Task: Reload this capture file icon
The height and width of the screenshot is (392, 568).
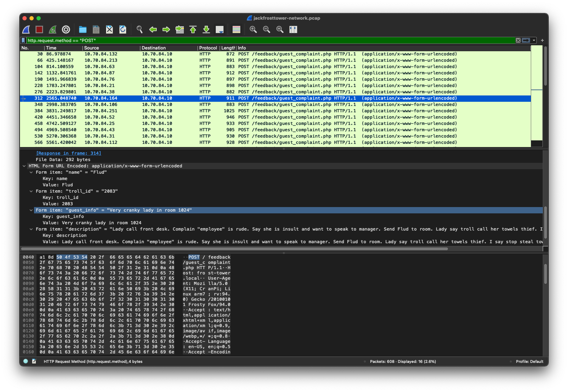Action: pos(123,30)
